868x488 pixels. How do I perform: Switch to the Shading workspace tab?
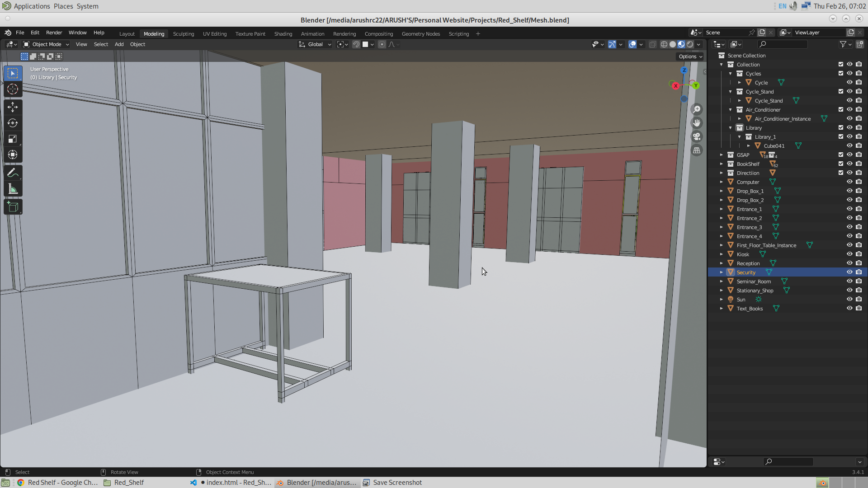click(283, 33)
